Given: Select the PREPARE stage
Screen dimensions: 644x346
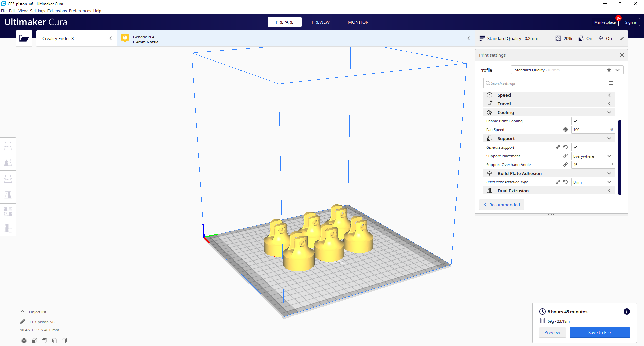Looking at the screenshot, I should tap(284, 22).
